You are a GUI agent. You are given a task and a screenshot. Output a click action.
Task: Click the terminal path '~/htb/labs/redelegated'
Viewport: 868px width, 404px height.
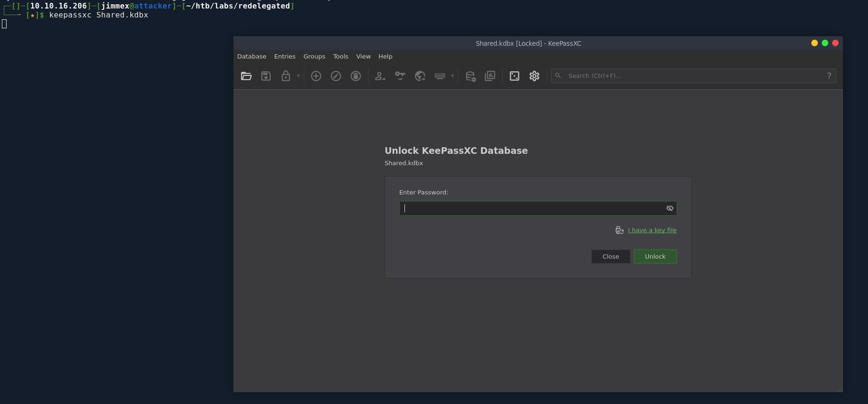point(238,6)
